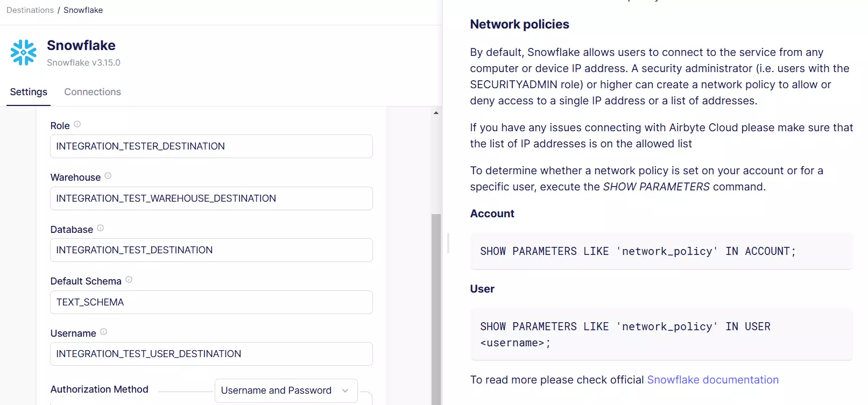Image resolution: width=868 pixels, height=405 pixels.
Task: Click the info icon next to Database
Action: 101,228
